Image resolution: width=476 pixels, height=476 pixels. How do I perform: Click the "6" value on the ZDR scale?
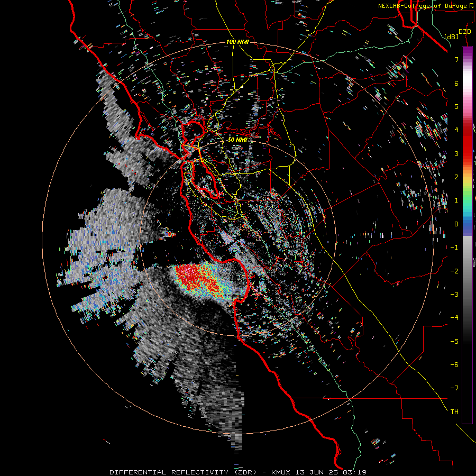[456, 83]
